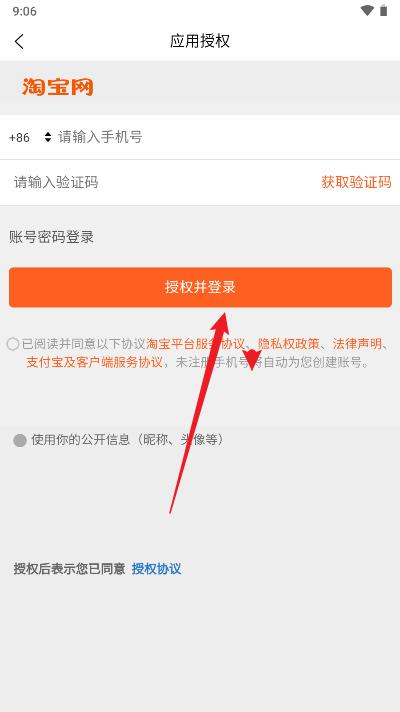Click the 淘宝网 logo
This screenshot has height=712, width=400.
pyautogui.click(x=58, y=86)
